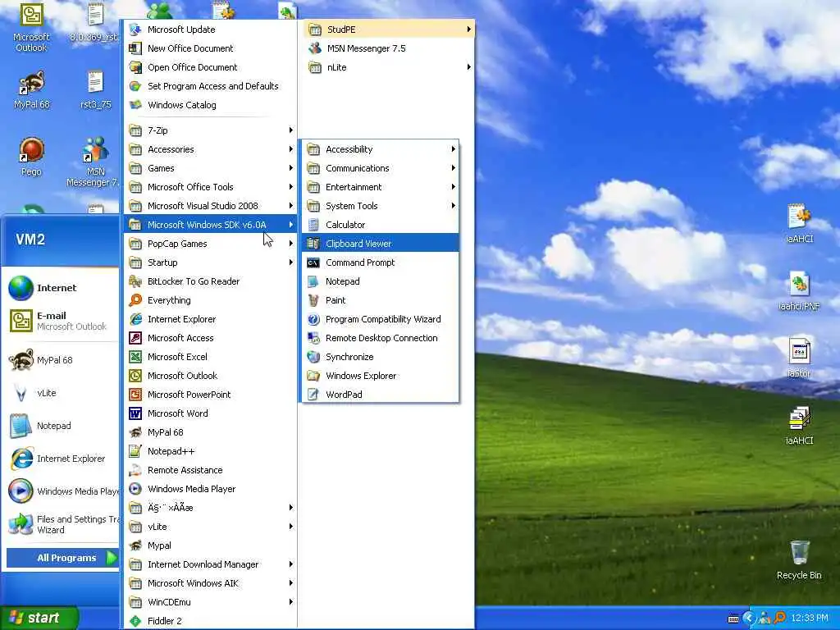840x630 pixels.
Task: Open the Everything search icon
Action: [135, 300]
